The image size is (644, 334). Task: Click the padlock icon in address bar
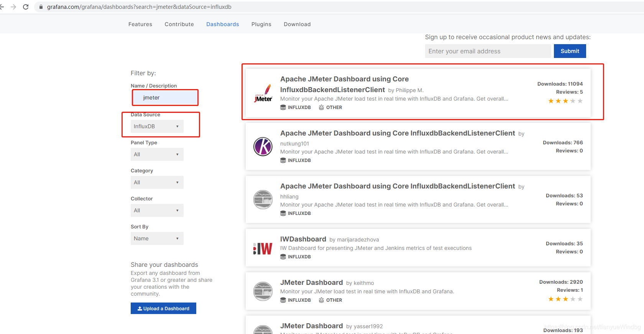41,7
